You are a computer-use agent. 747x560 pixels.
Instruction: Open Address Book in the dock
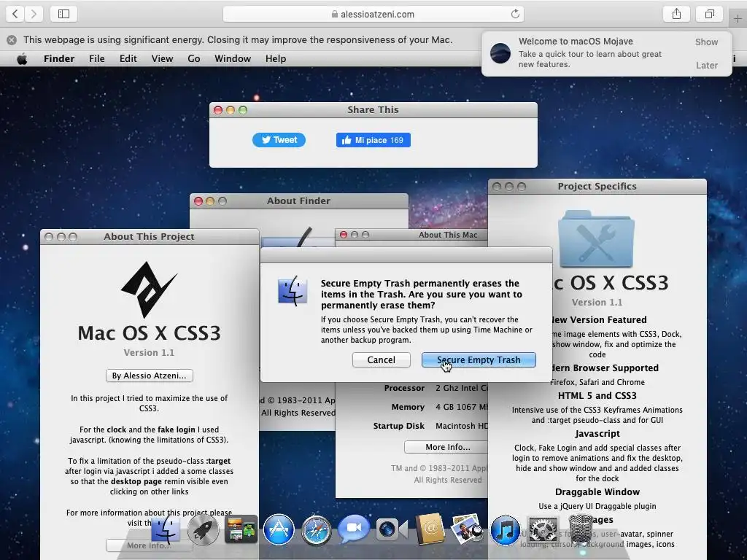point(430,529)
